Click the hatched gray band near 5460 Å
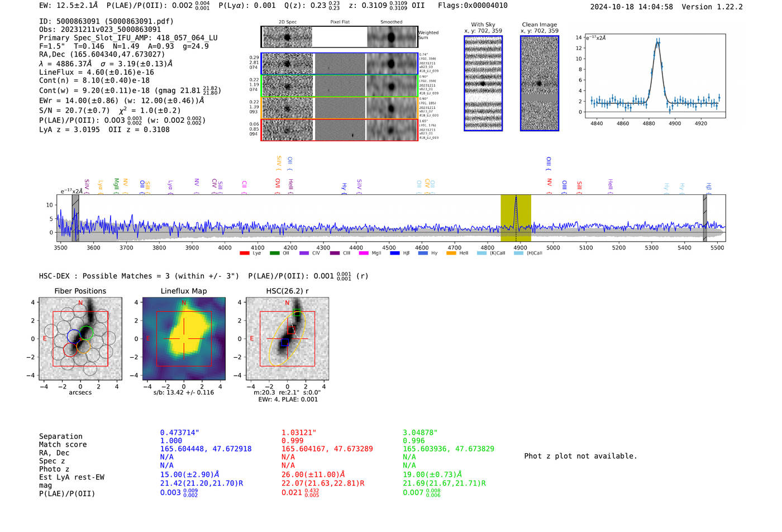This screenshot has width=782, height=532. click(705, 218)
